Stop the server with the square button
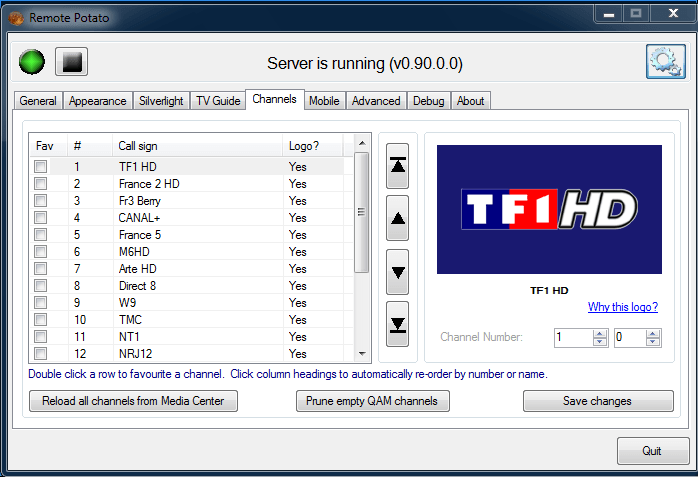Viewport: 698px width, 477px height. tap(71, 61)
